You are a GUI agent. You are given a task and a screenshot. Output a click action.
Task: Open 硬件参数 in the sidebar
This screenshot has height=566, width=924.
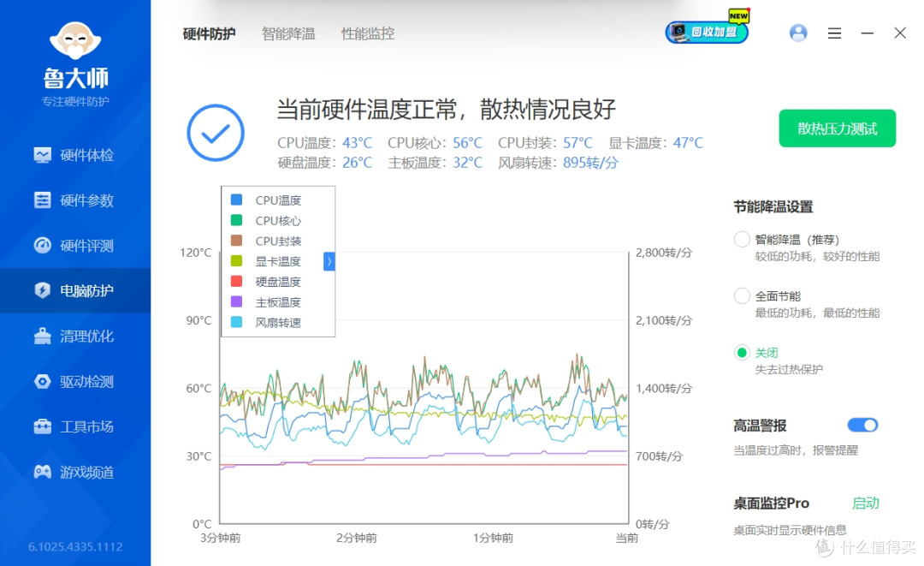click(74, 200)
